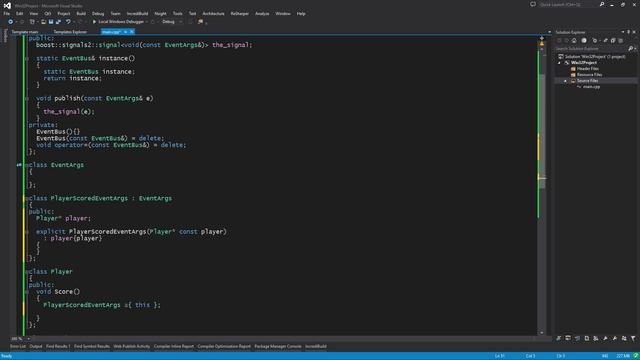Click the split-editor handle above the scrollbar

coord(542,38)
